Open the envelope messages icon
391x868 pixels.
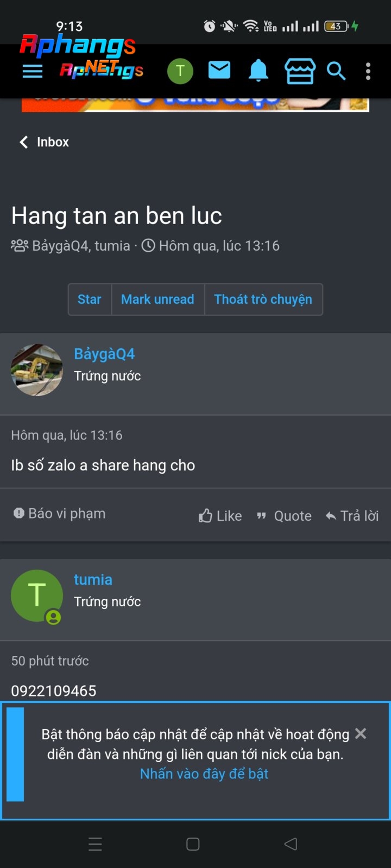(219, 71)
